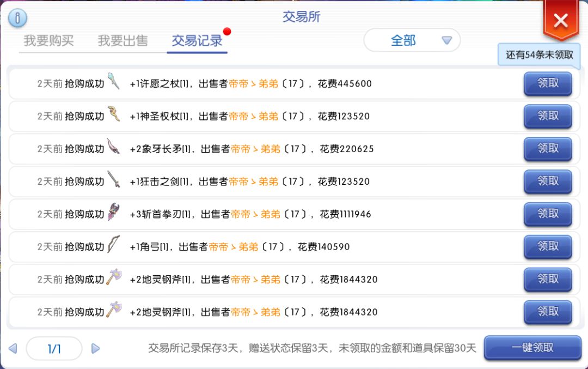
Task: Claim the first 地灵钢斧 with 领取
Action: pyautogui.click(x=548, y=279)
